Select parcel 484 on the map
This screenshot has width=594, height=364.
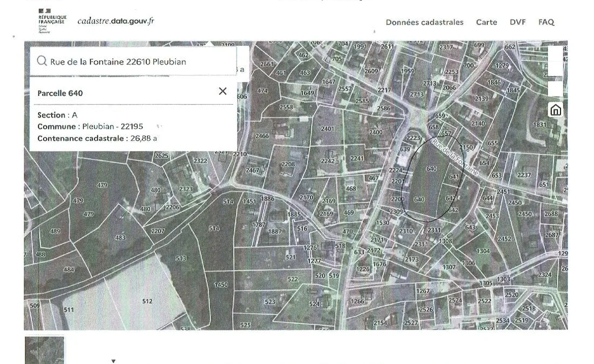point(69,270)
